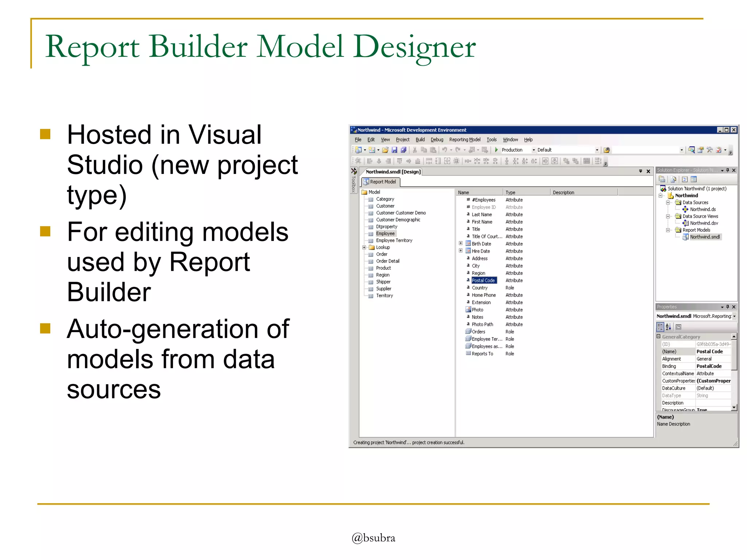
Task: Pin the Solution Explorer auto-hide pushpin
Action: [727, 170]
